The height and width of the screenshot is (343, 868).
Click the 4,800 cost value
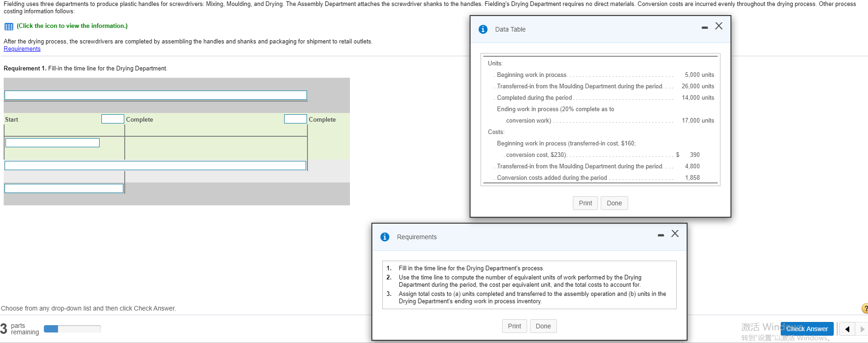tap(692, 166)
